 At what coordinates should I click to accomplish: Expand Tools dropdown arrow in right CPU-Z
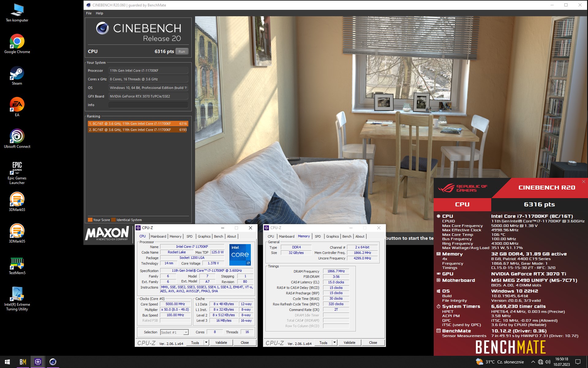pos(335,343)
